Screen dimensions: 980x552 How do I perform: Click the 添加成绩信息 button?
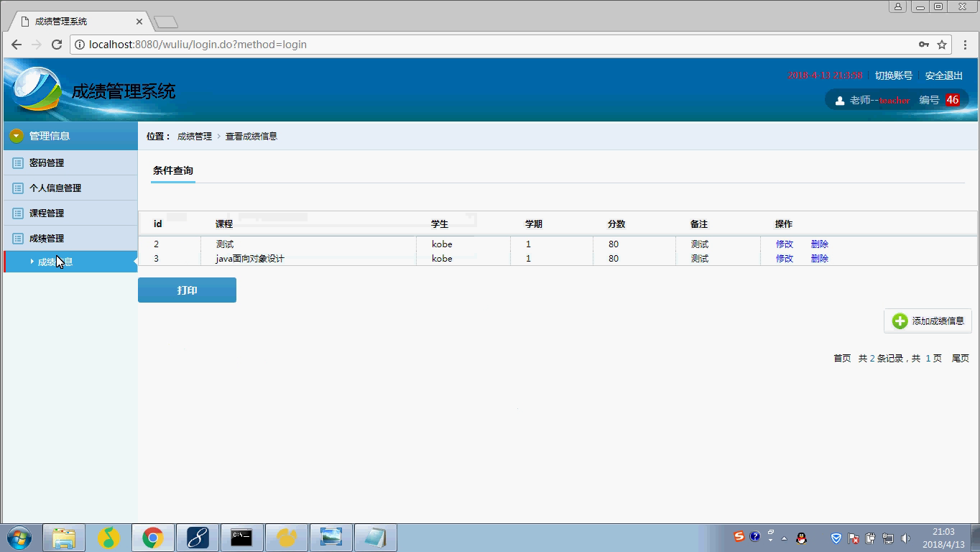928,321
